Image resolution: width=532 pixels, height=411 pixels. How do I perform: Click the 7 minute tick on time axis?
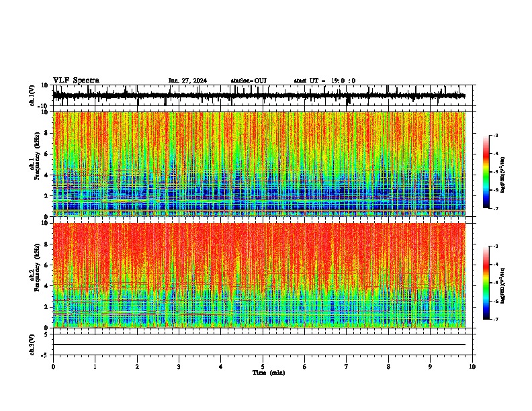[x=347, y=367]
